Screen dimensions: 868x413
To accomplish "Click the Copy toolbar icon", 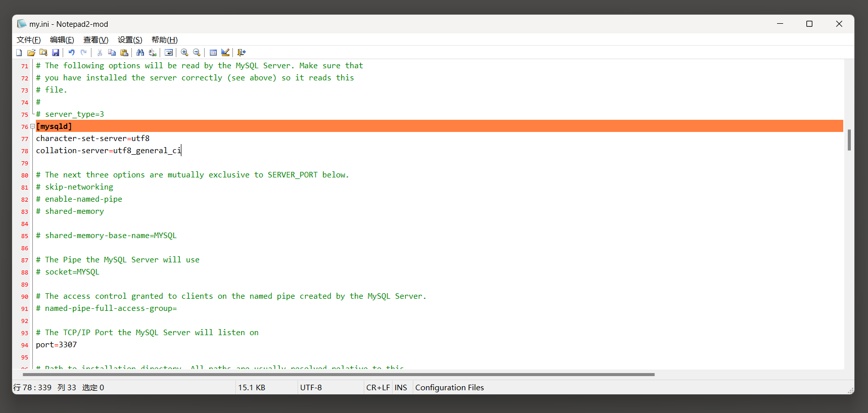I will click(112, 53).
